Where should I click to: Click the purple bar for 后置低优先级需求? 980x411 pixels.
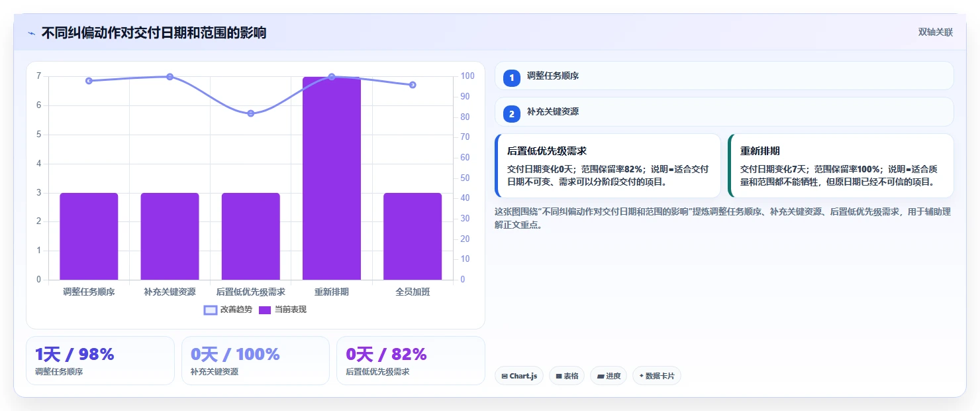pyautogui.click(x=251, y=236)
